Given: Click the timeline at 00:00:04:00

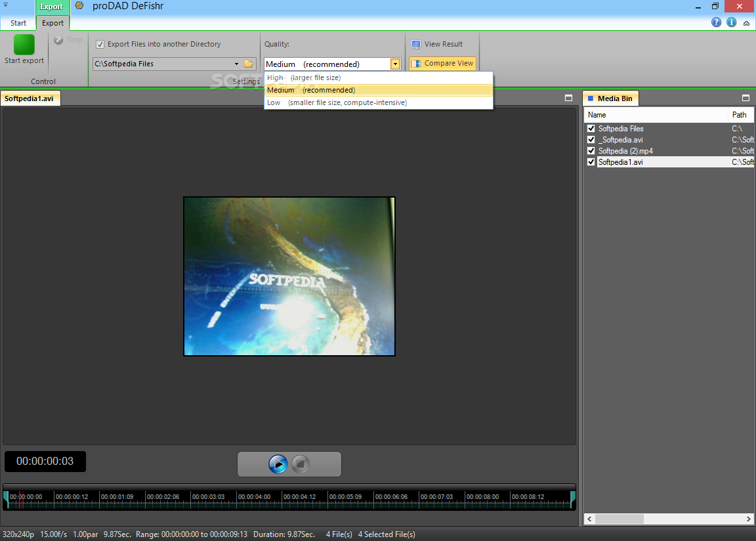Looking at the screenshot, I should [254, 496].
